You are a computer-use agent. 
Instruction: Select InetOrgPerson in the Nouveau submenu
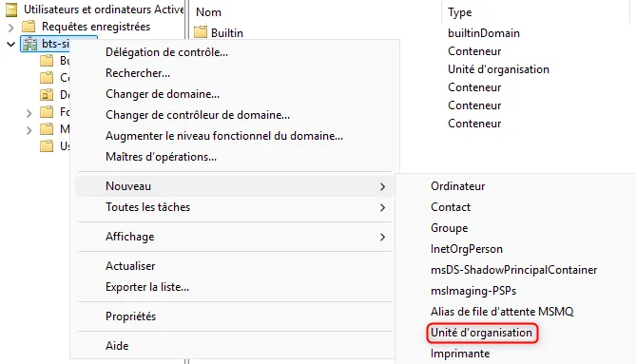tap(467, 249)
